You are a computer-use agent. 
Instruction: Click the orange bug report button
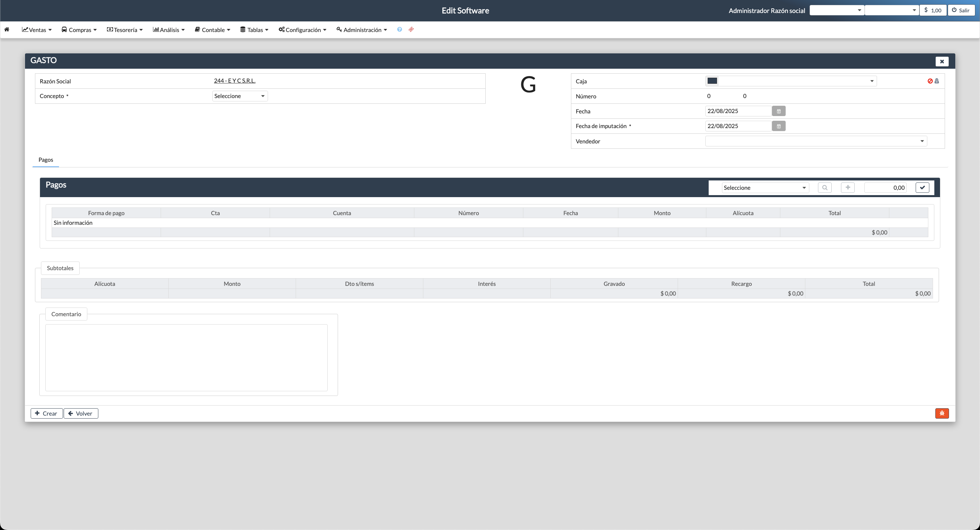[942, 414]
